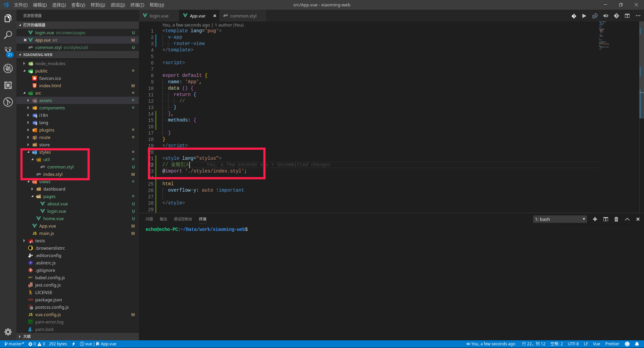Switch to the login.vue editor tab
This screenshot has height=348, width=644.
click(x=159, y=16)
